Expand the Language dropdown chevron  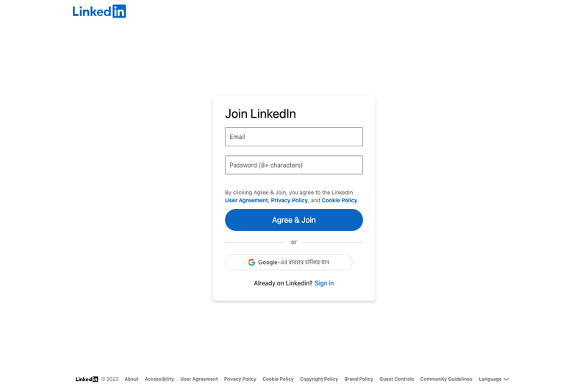tap(506, 379)
